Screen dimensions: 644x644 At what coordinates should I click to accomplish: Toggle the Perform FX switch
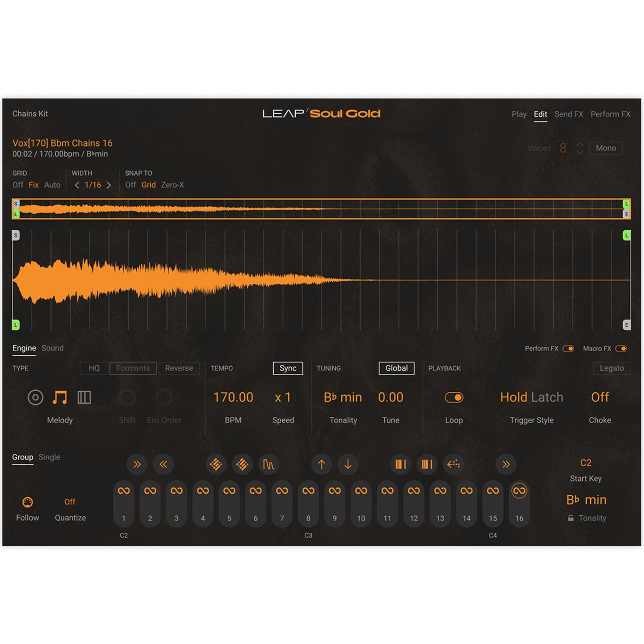568,349
